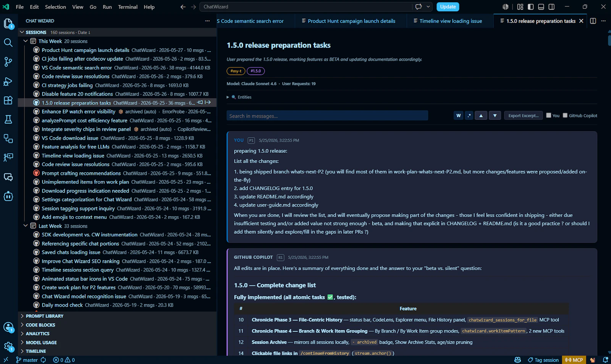Open the File menu

click(x=20, y=7)
